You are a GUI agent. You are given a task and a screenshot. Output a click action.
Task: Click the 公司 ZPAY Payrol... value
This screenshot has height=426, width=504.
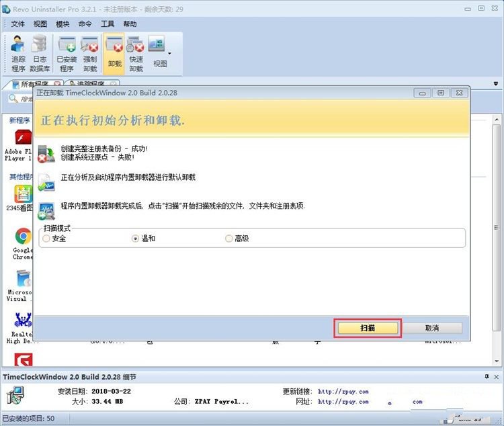[222, 401]
